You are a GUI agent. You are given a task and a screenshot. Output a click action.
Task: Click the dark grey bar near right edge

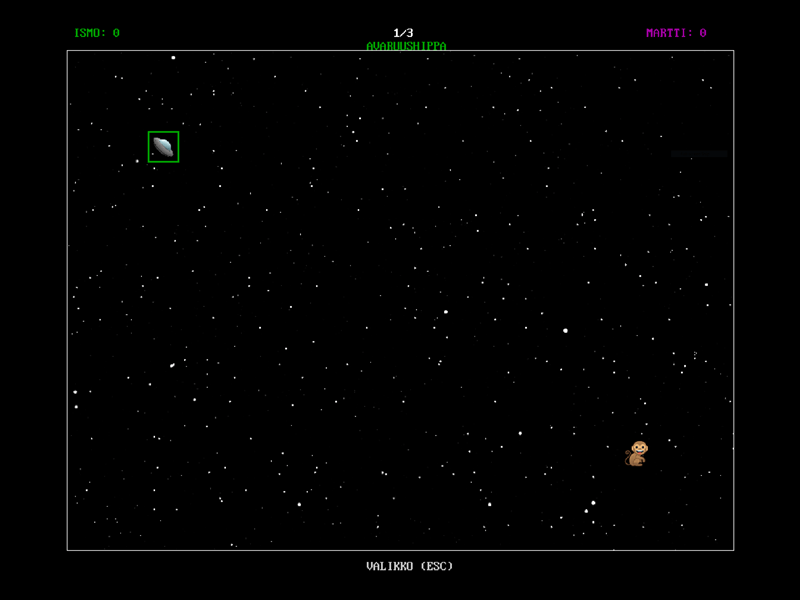point(700,154)
